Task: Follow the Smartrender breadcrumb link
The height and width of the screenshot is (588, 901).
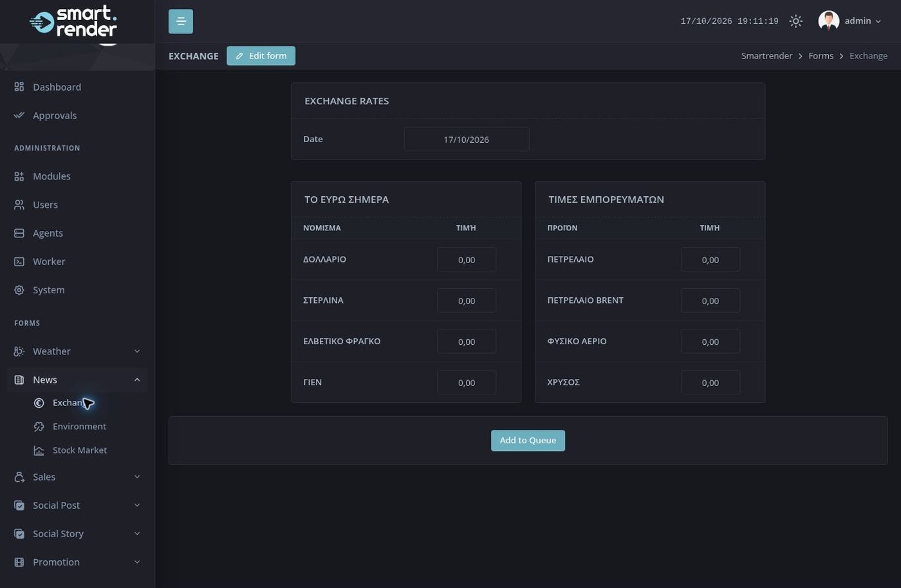Action: coord(766,56)
